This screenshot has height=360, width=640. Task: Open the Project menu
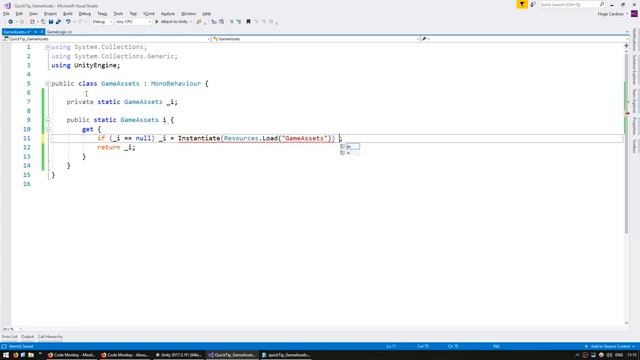50,14
